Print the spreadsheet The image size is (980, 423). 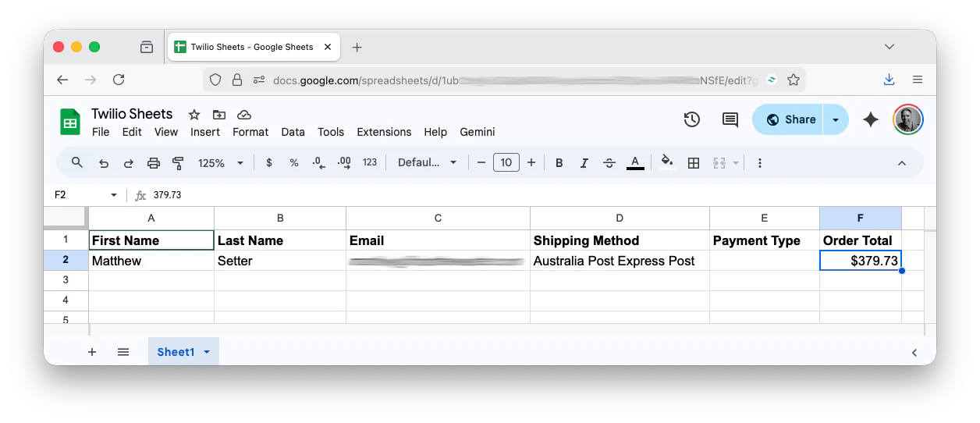(154, 163)
